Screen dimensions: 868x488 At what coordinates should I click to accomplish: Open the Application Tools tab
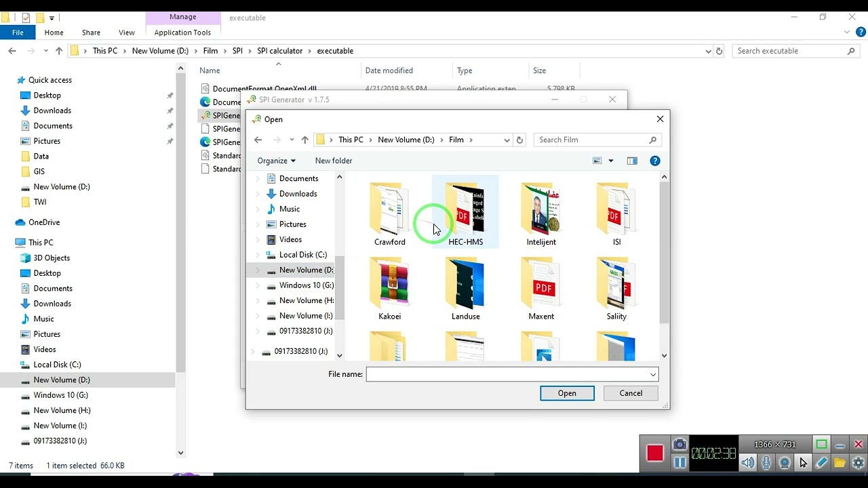click(182, 33)
